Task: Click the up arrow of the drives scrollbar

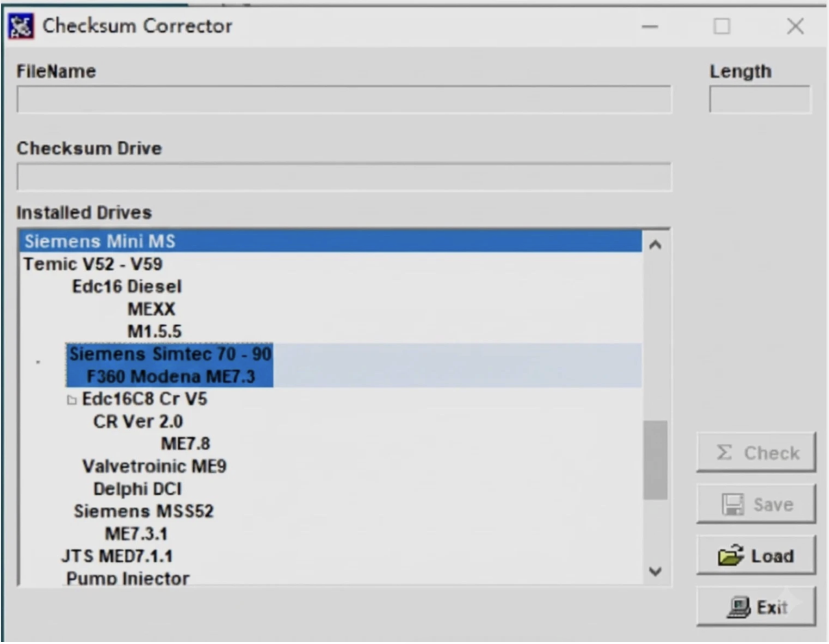Action: (656, 244)
